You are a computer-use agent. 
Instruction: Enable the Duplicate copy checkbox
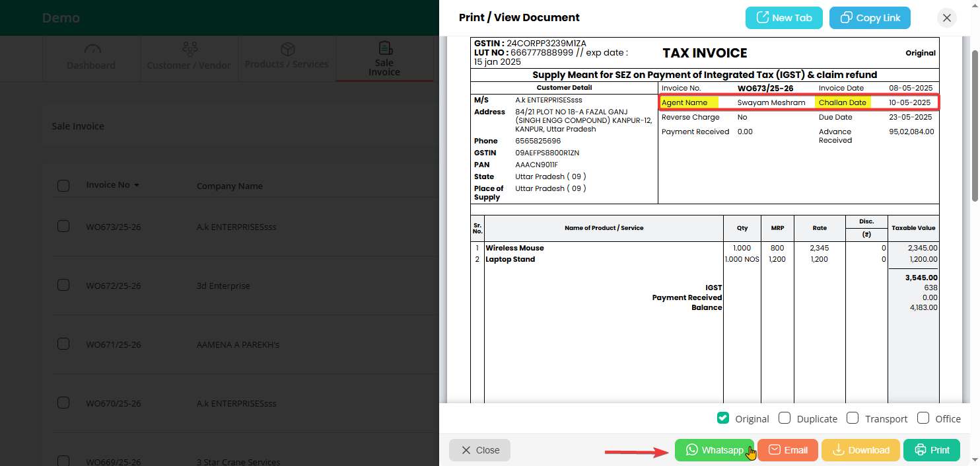[x=785, y=418]
